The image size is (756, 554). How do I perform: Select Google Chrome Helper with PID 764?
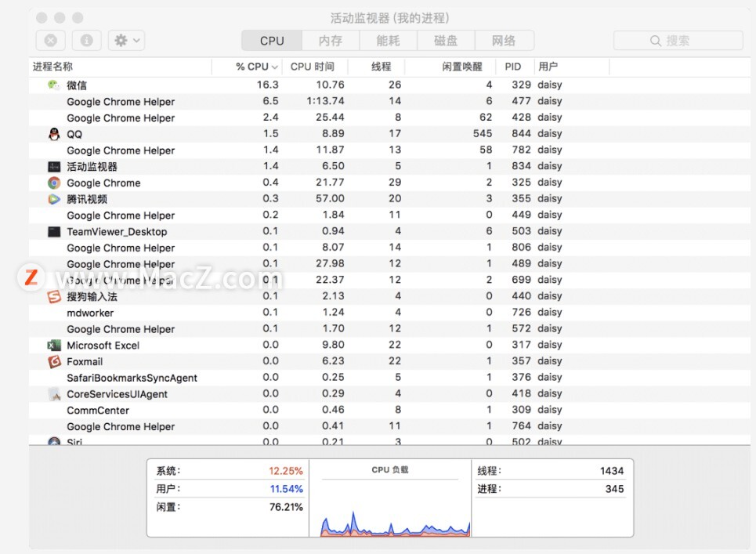[x=389, y=426]
